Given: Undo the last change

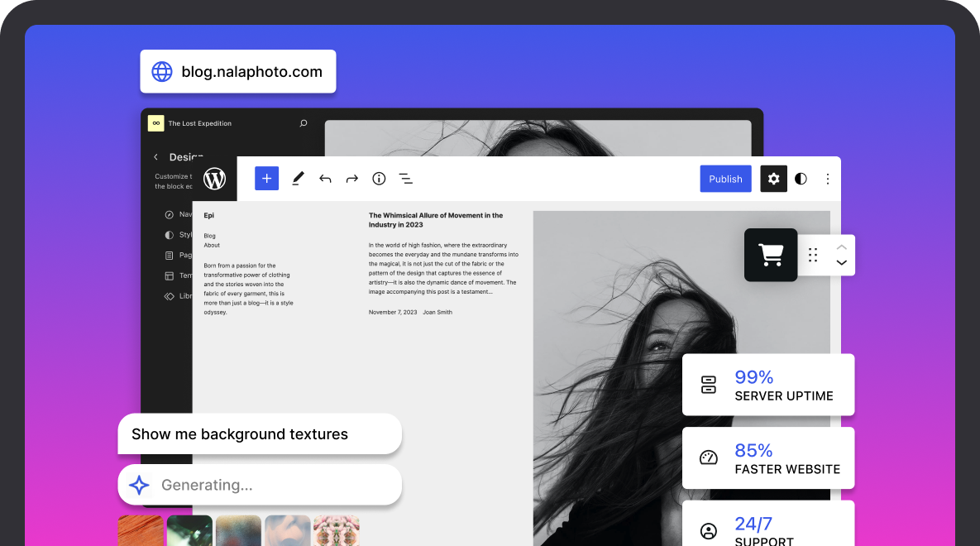Looking at the screenshot, I should (325, 179).
